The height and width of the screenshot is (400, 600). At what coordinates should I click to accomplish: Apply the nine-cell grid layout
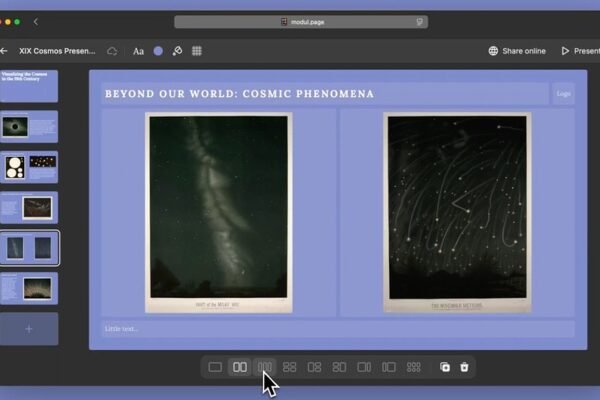point(414,367)
